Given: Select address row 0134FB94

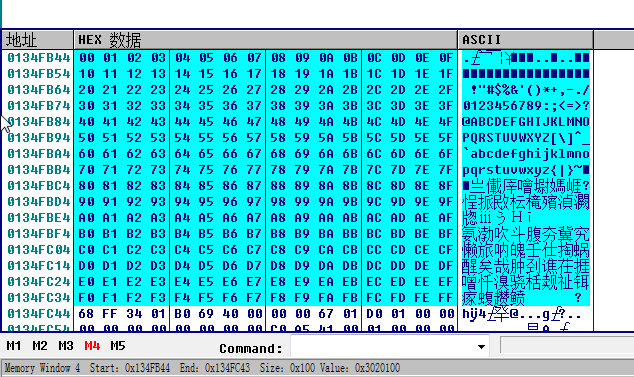Looking at the screenshot, I should (39, 138).
